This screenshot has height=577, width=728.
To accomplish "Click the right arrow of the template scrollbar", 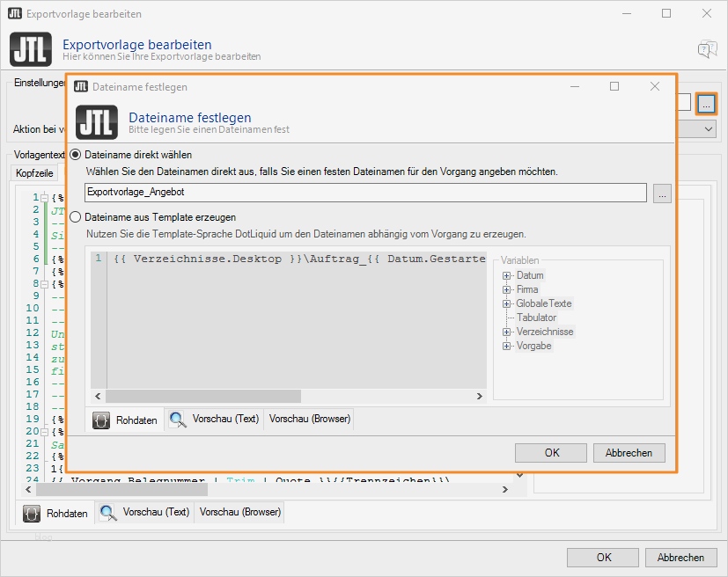I will click(479, 396).
